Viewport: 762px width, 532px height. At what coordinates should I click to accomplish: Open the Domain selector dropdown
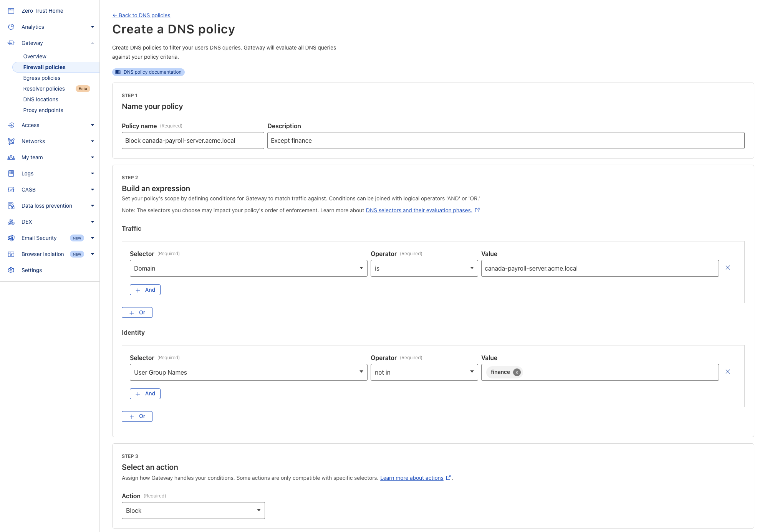(x=248, y=268)
